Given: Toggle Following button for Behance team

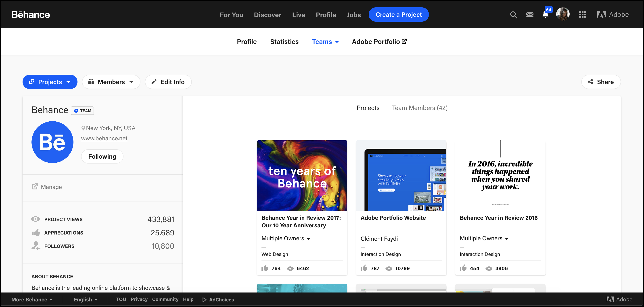Looking at the screenshot, I should click(x=102, y=156).
